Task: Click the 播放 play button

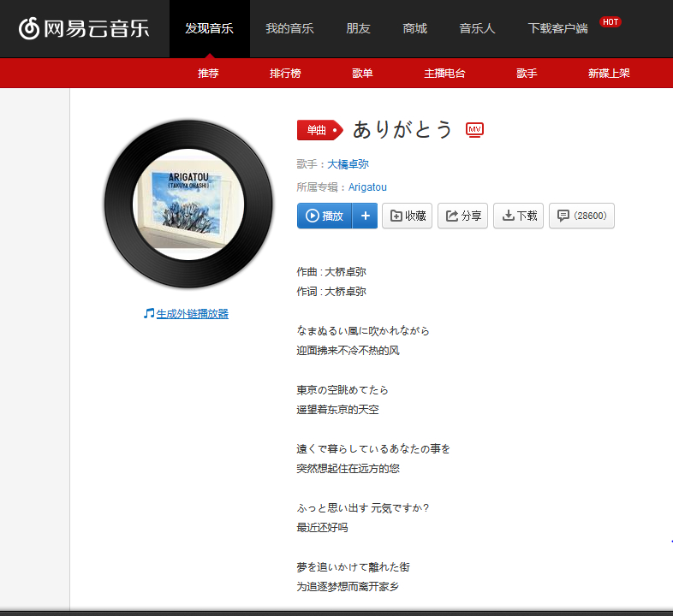Action: [x=325, y=216]
